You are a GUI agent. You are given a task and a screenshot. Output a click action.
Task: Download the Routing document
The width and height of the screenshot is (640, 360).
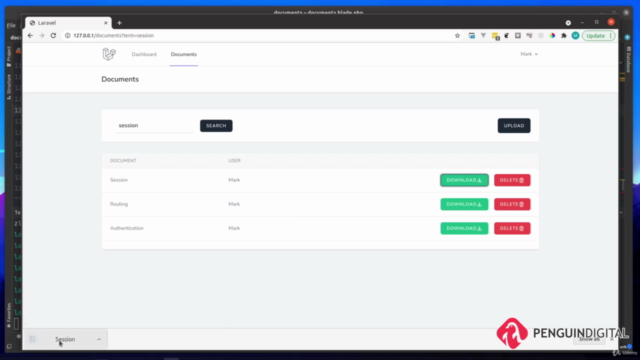464,204
